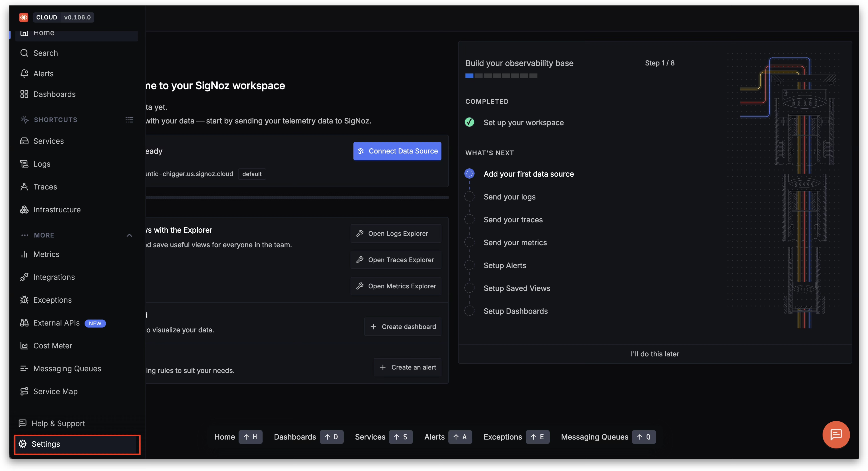Click the 'default' workspace tag
This screenshot has width=868, height=471.
coord(252,174)
